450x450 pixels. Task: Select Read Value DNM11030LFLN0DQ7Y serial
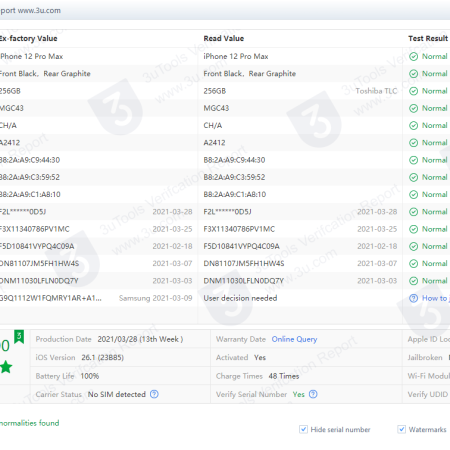[244, 281]
